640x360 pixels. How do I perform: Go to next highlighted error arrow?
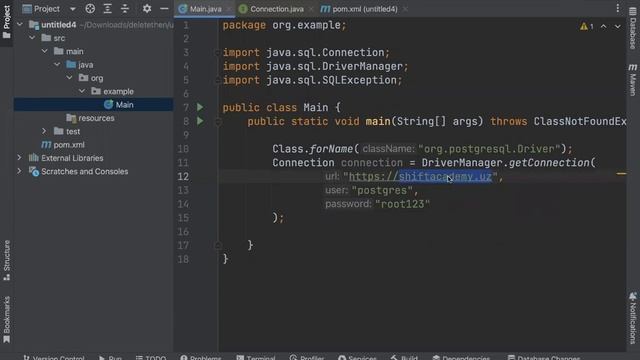tap(618, 27)
